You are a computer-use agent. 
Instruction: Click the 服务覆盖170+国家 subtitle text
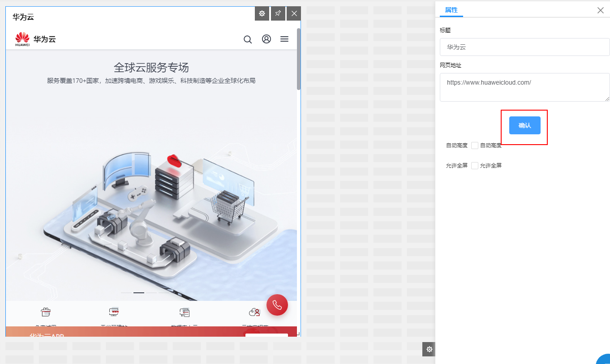click(x=151, y=81)
